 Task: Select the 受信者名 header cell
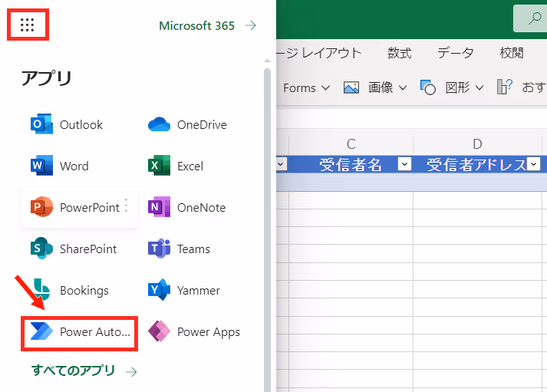[x=351, y=164]
